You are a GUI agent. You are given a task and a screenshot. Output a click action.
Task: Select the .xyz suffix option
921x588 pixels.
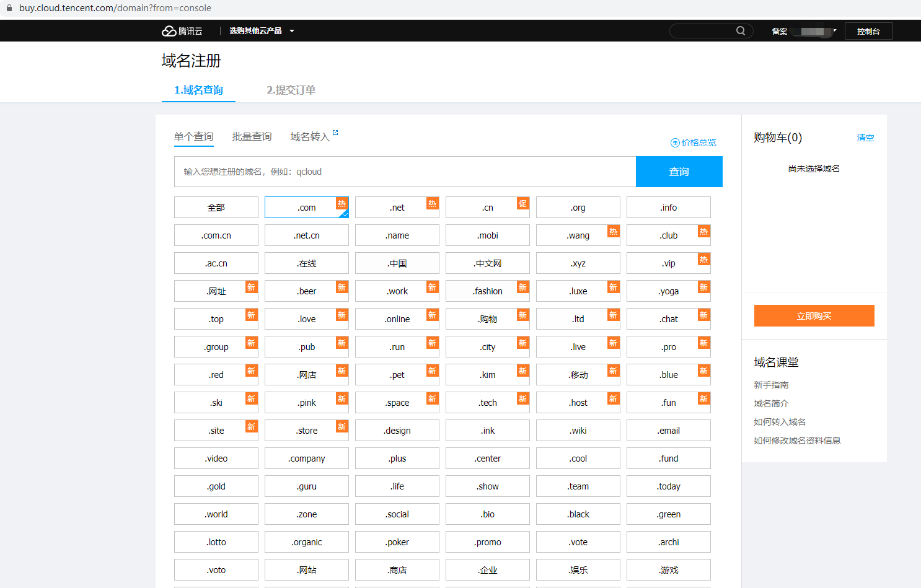coord(578,263)
